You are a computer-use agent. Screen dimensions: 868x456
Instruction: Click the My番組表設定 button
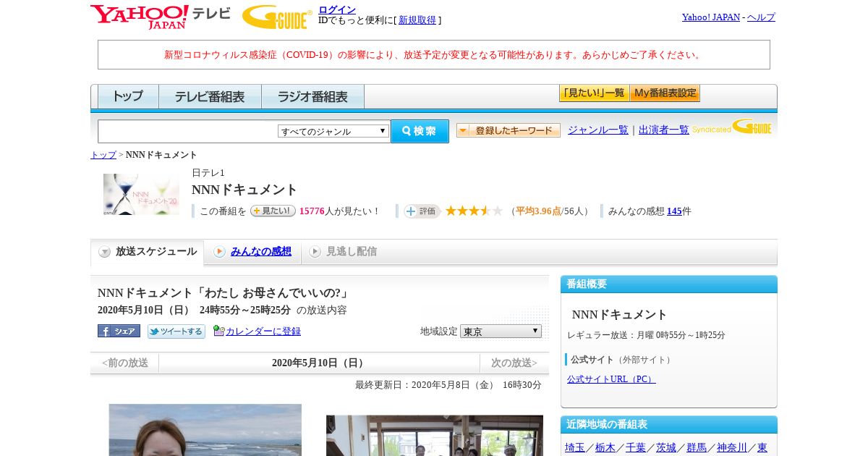click(665, 93)
